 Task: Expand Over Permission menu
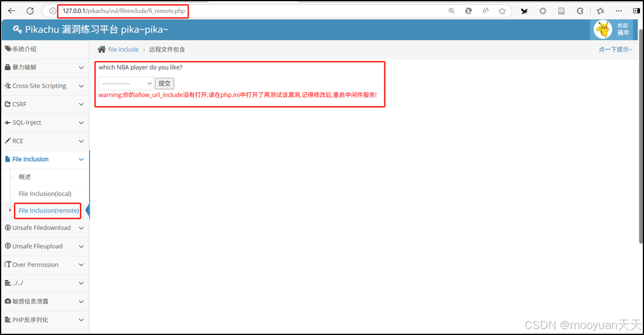coord(45,265)
